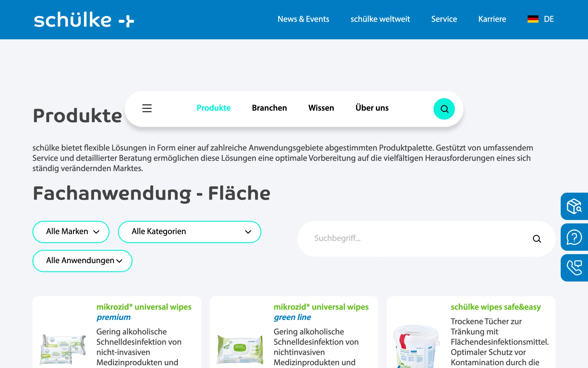Screen dimensions: 588x368
Task: Open the question mark help bubble
Action: coord(574,237)
